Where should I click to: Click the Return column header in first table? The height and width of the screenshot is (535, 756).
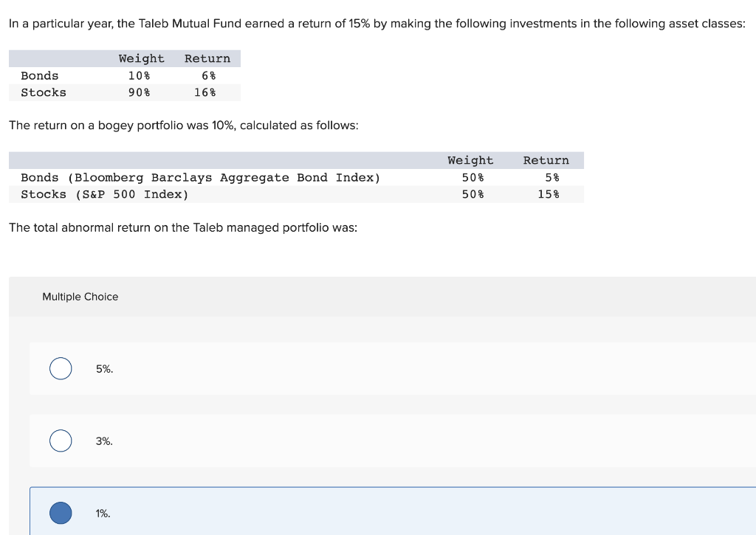click(207, 58)
